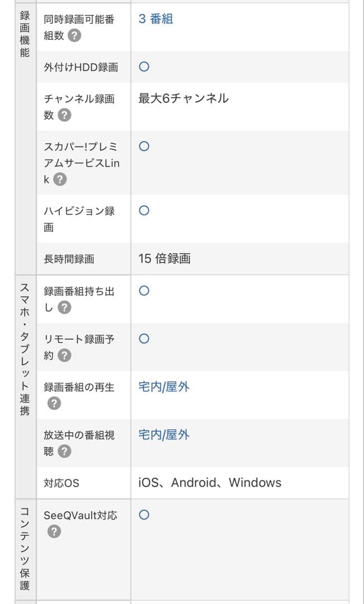Click 宅内/屋外 link for 録画番組の再生
Viewport: 364px width, 604px height.
[x=164, y=387]
